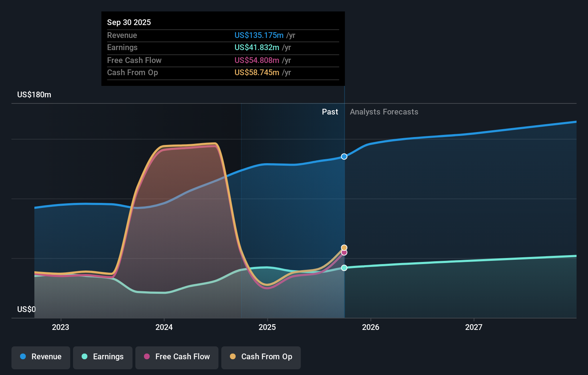Click the 2027 x-axis label
The image size is (588, 375).
point(474,327)
